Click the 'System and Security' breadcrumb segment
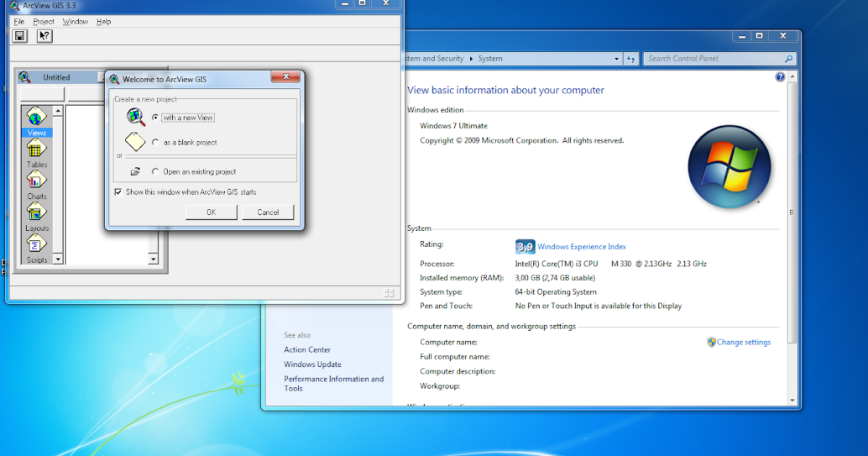This screenshot has height=456, width=868. [x=435, y=59]
